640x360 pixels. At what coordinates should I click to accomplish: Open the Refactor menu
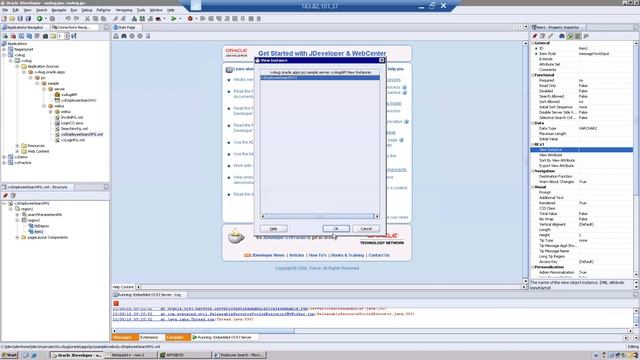103,10
